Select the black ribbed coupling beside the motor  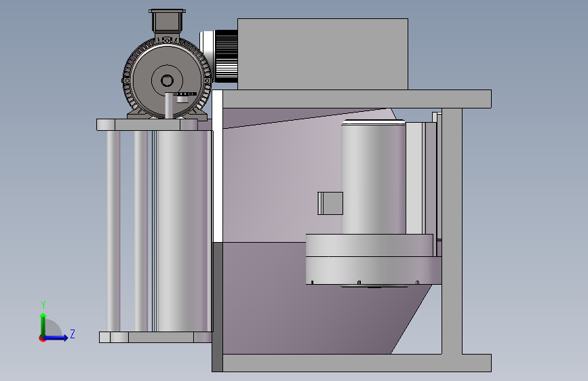[226, 56]
